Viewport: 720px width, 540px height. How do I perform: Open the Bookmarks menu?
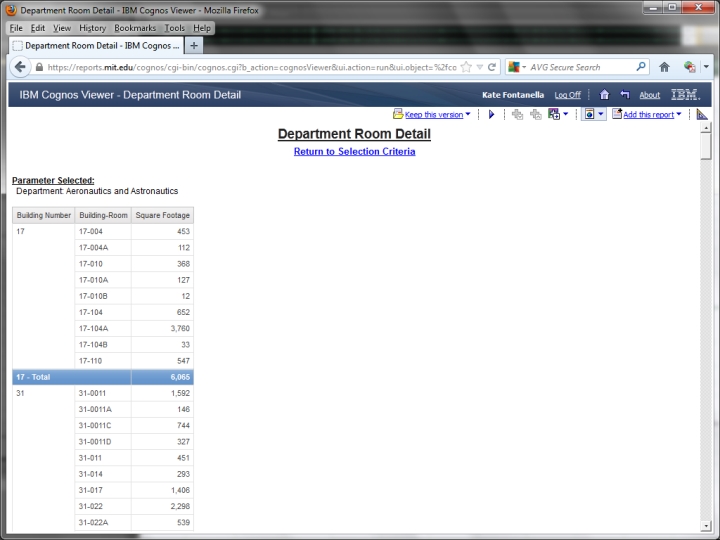(x=134, y=28)
